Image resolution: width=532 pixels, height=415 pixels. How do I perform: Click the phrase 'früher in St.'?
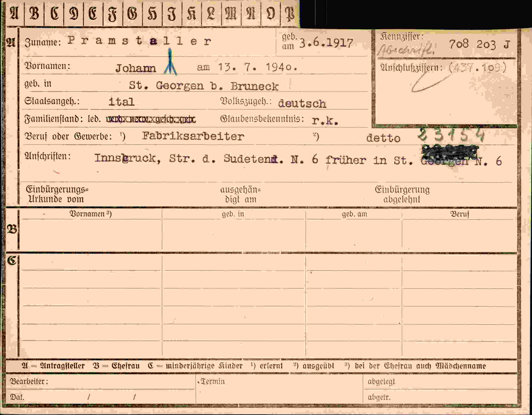point(369,160)
